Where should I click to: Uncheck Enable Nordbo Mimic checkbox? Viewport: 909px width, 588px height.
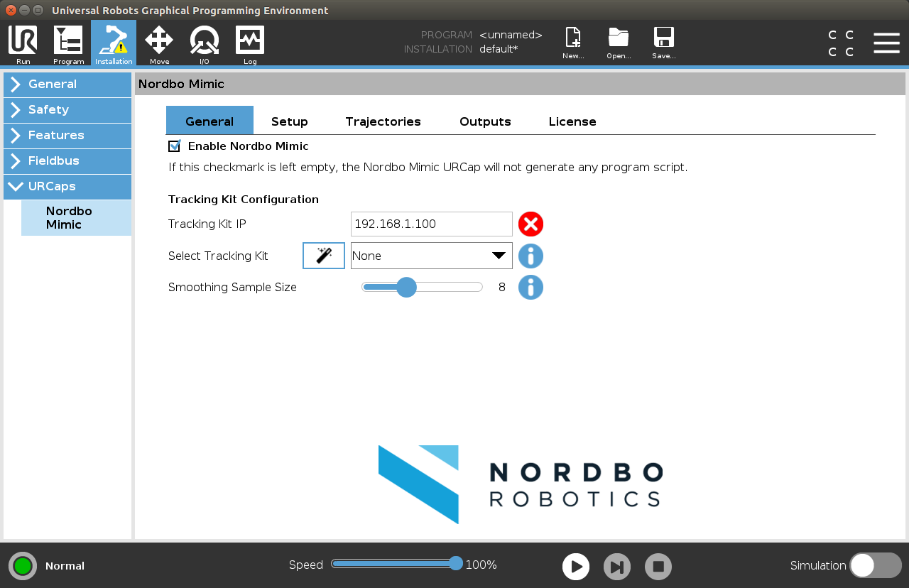174,146
